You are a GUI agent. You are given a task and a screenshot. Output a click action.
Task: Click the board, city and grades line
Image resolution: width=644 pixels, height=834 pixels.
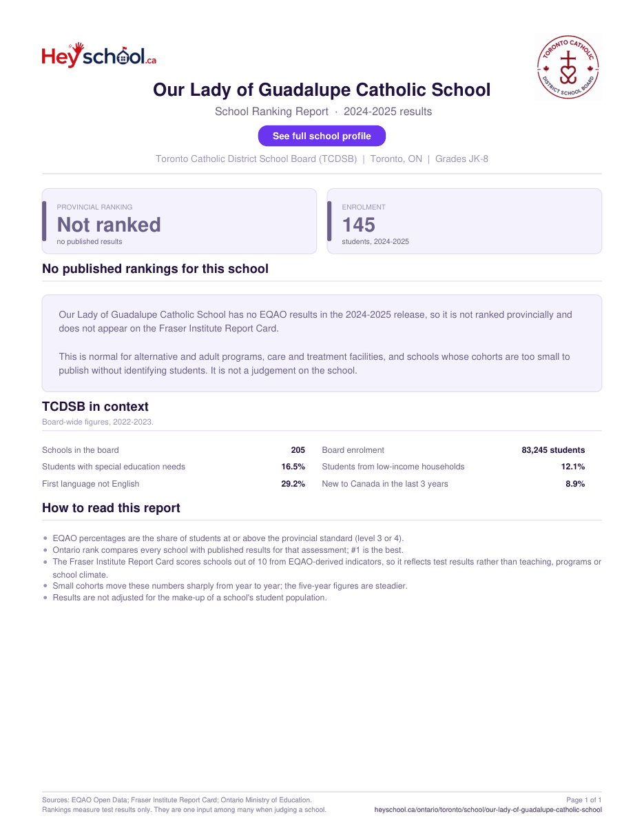click(322, 159)
